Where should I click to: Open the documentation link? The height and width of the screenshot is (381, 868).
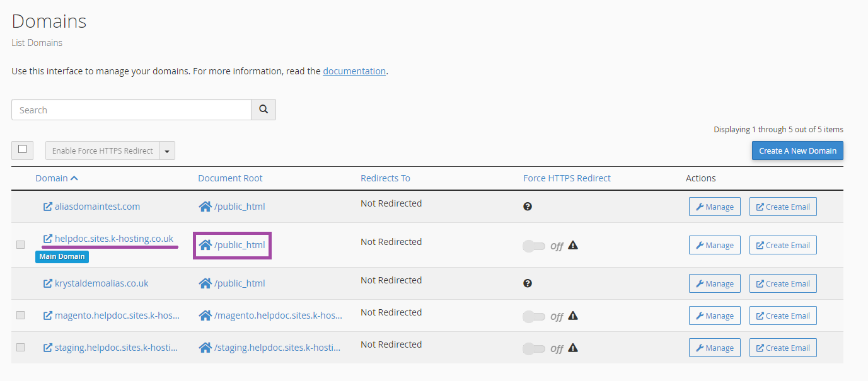click(x=354, y=71)
